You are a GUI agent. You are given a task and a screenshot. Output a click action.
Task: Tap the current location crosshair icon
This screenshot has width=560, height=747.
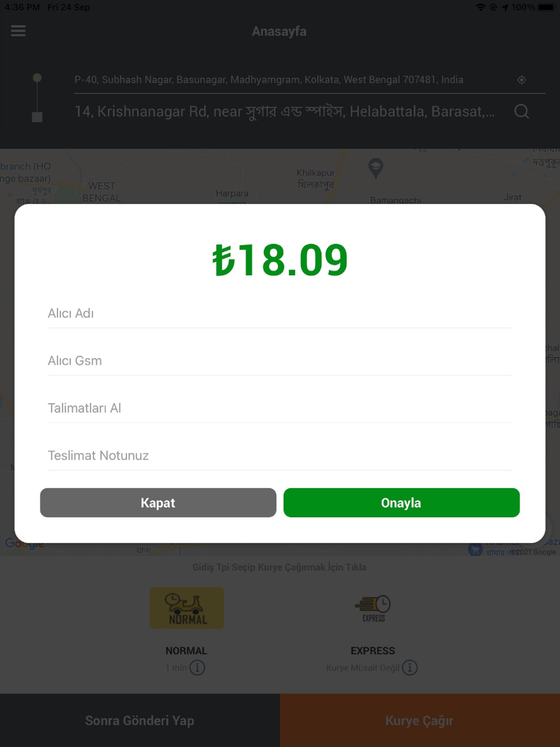[521, 80]
